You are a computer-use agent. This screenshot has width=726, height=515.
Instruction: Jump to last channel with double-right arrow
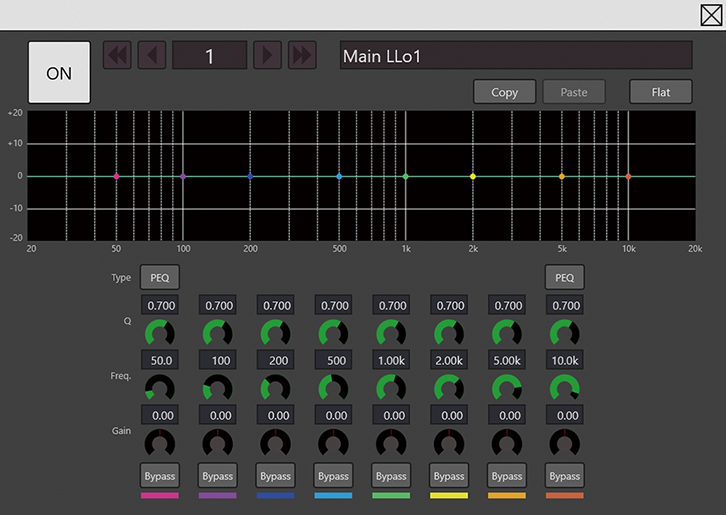[x=301, y=56]
